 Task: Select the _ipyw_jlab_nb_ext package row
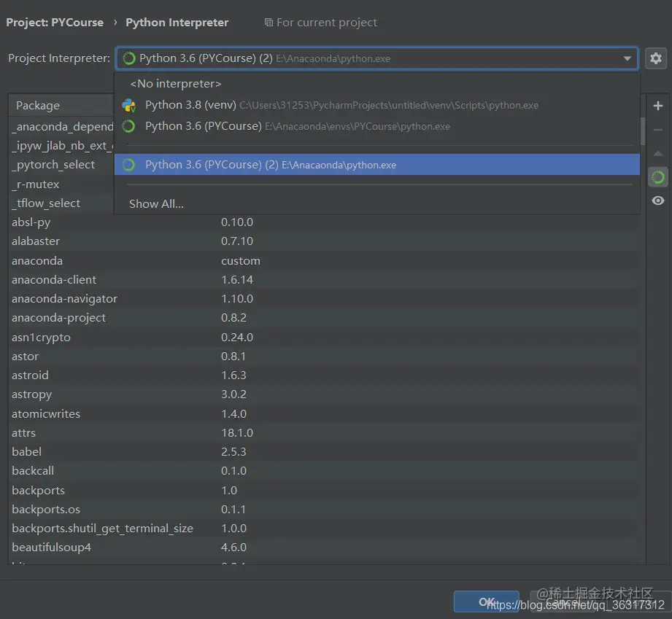pos(61,146)
